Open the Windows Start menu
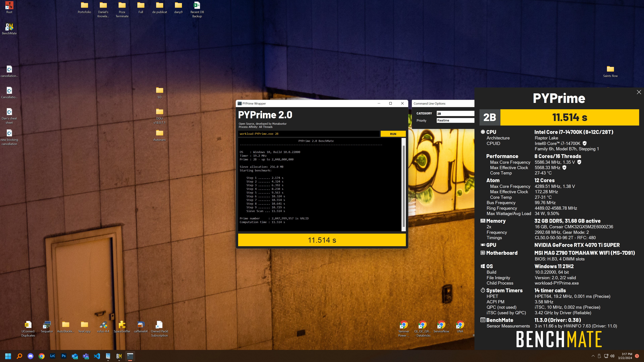Image resolution: width=644 pixels, height=362 pixels. (x=8, y=356)
